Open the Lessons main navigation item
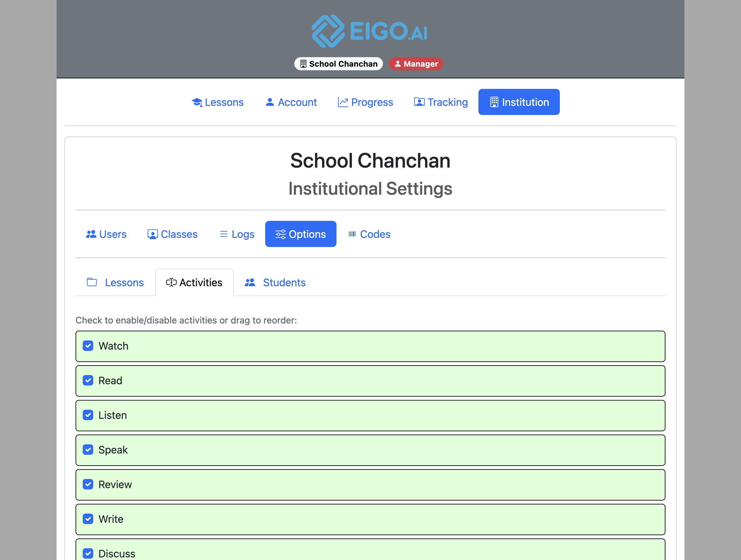Viewport: 741px width, 560px height. coord(217,102)
